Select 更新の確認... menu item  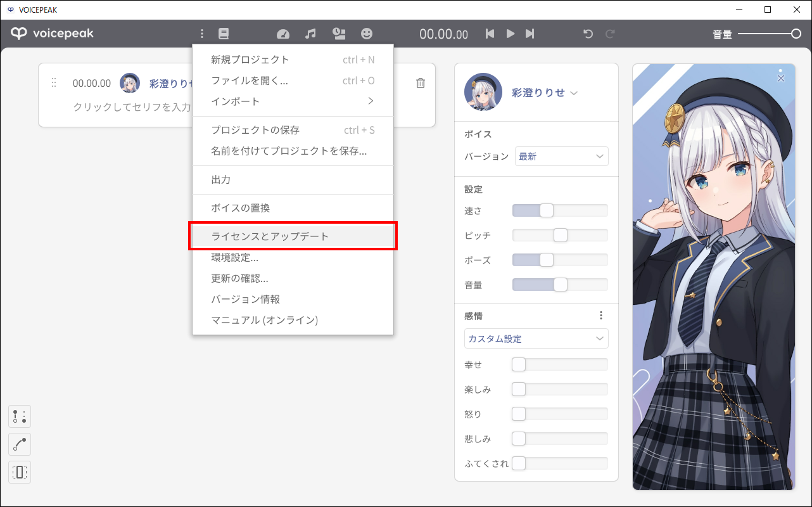[x=293, y=278]
